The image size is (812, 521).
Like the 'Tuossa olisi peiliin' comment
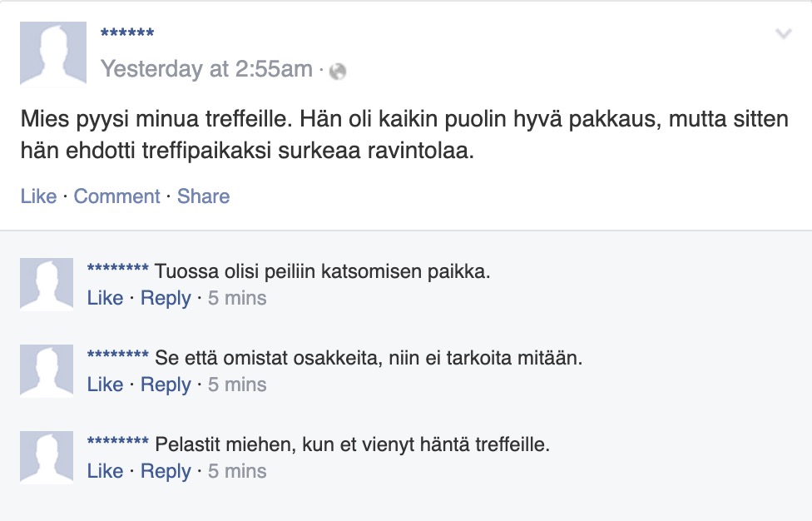coord(105,298)
